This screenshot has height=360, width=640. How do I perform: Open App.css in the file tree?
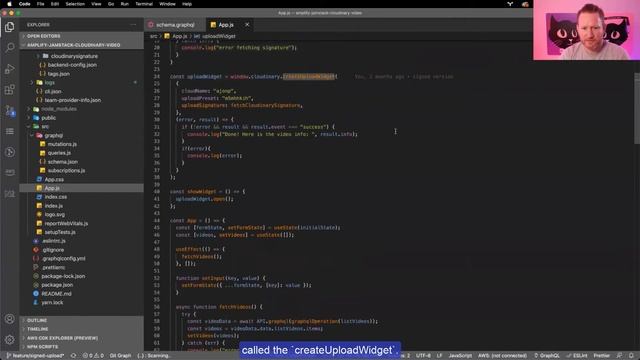(54, 180)
